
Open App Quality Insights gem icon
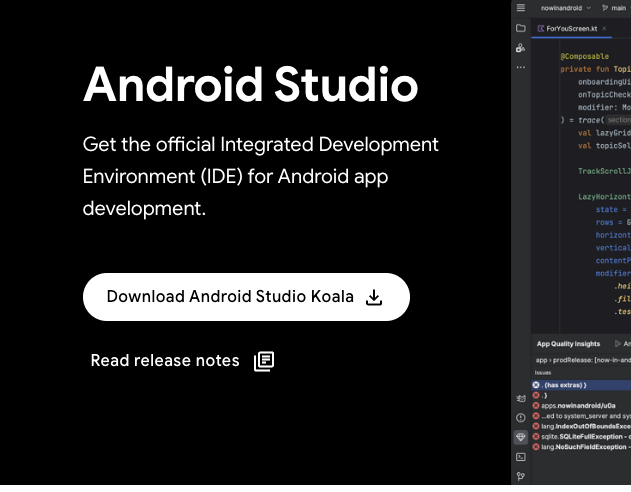(x=521, y=437)
